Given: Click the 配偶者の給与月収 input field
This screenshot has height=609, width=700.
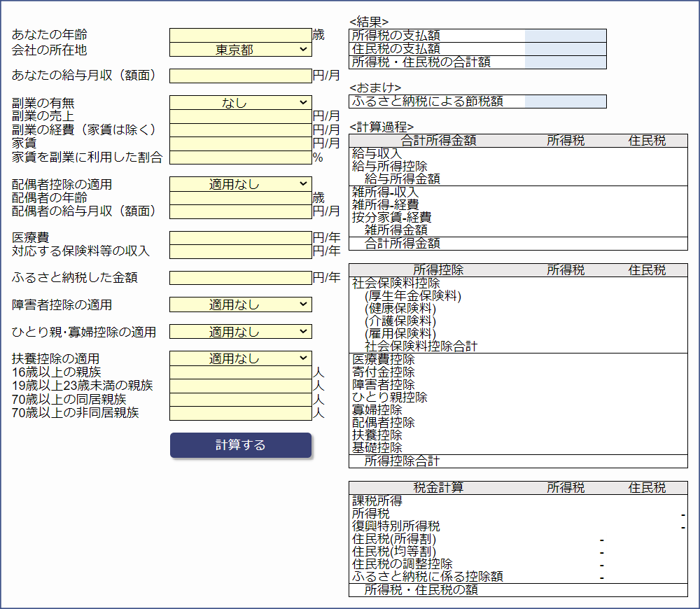Looking at the screenshot, I should pos(241,211).
